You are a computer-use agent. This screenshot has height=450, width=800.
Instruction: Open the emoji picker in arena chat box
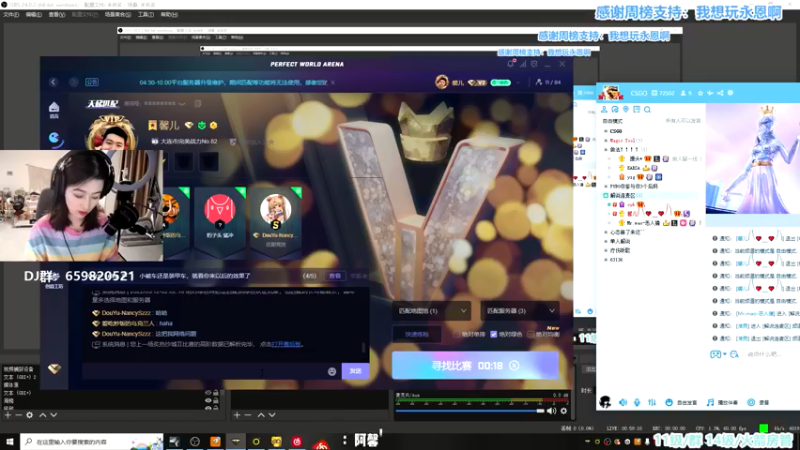click(x=332, y=371)
